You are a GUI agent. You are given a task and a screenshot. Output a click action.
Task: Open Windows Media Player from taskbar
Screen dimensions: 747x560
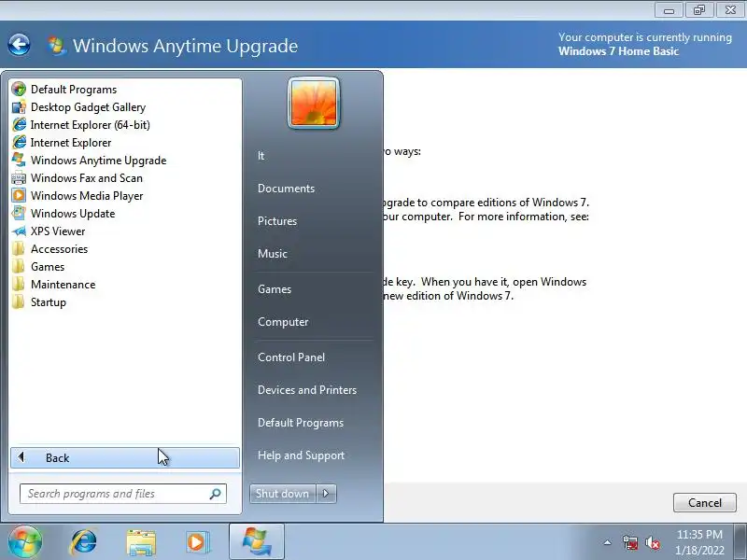coord(197,542)
